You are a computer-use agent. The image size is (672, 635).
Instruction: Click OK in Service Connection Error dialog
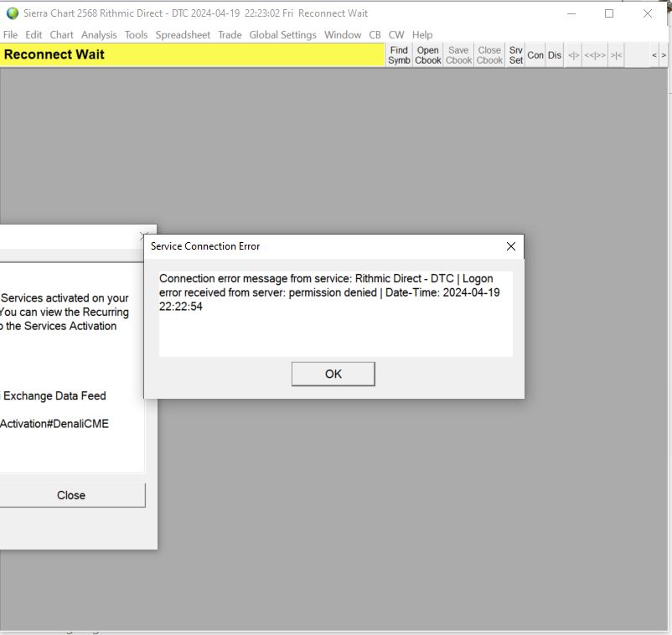[333, 374]
